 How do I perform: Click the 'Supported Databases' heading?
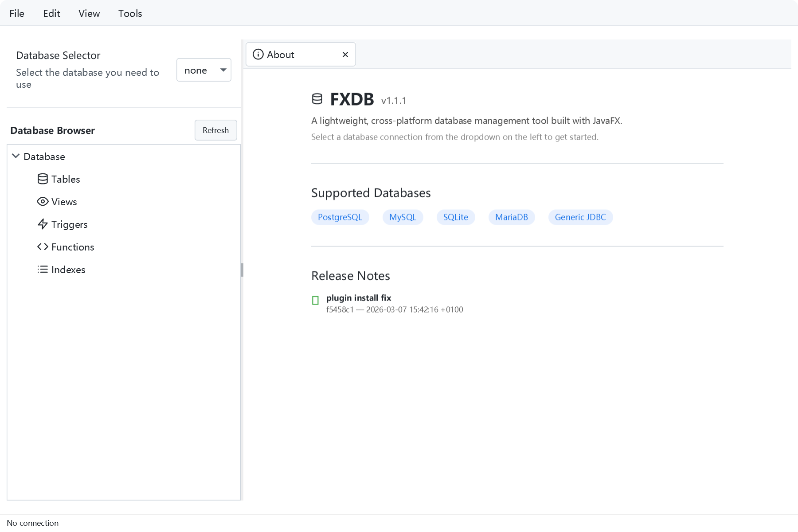pos(371,193)
